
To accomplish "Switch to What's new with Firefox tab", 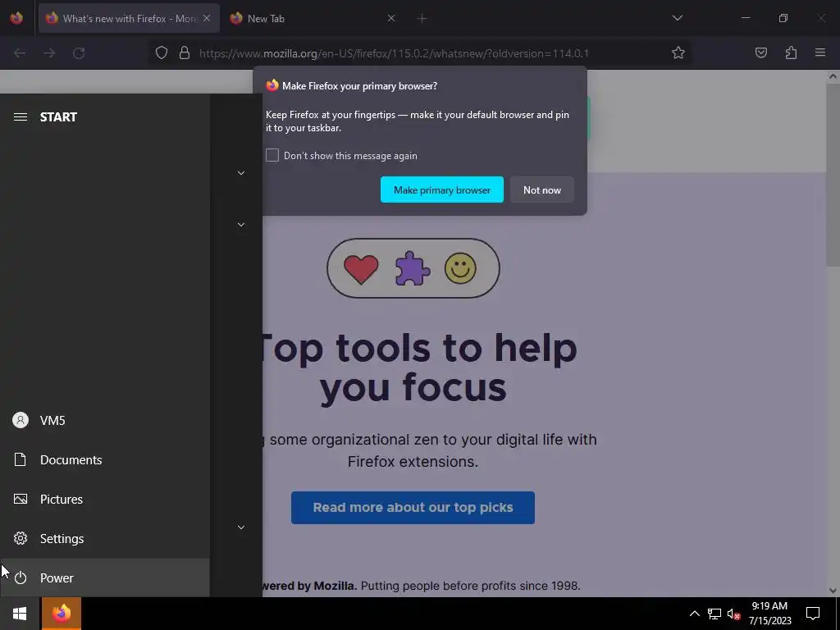I will (x=129, y=18).
